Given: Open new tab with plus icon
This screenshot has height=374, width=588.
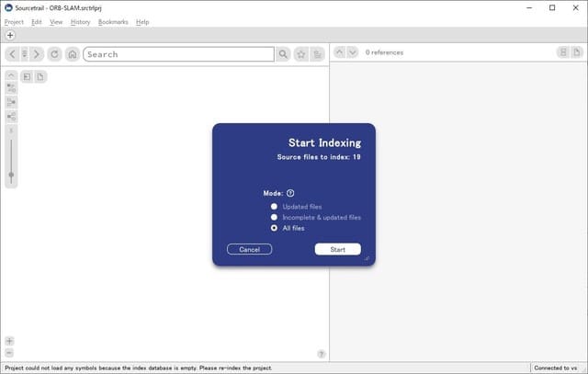Looking at the screenshot, I should [10, 35].
